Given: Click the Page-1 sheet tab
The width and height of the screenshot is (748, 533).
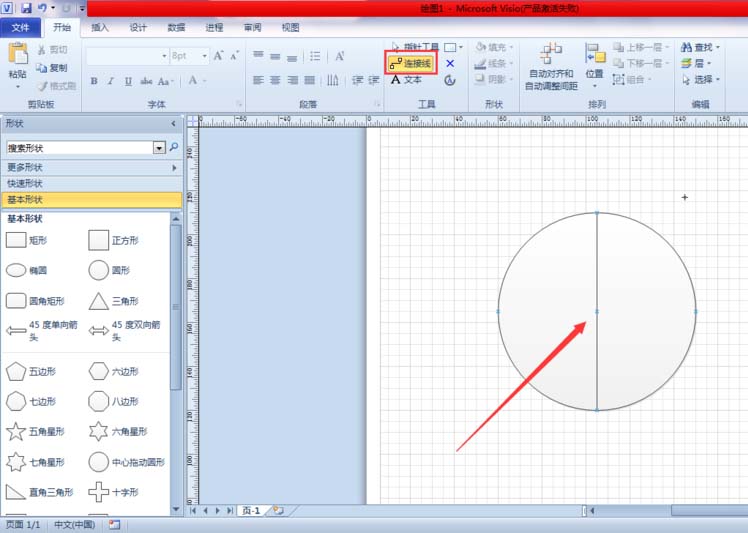Looking at the screenshot, I should [251, 511].
